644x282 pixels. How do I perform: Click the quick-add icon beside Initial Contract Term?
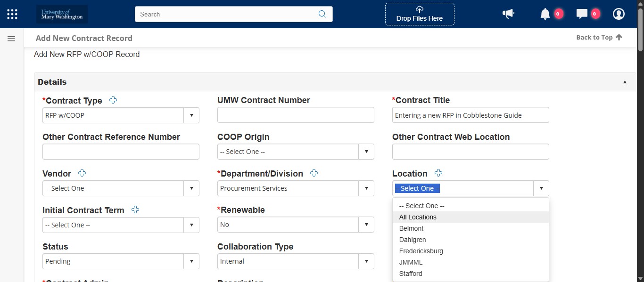point(135,210)
